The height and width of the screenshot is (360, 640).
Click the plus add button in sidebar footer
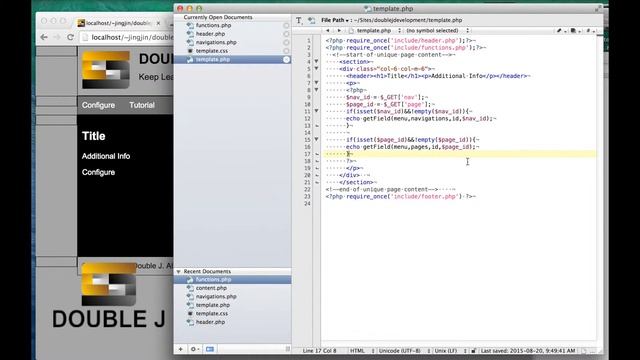pyautogui.click(x=180, y=349)
